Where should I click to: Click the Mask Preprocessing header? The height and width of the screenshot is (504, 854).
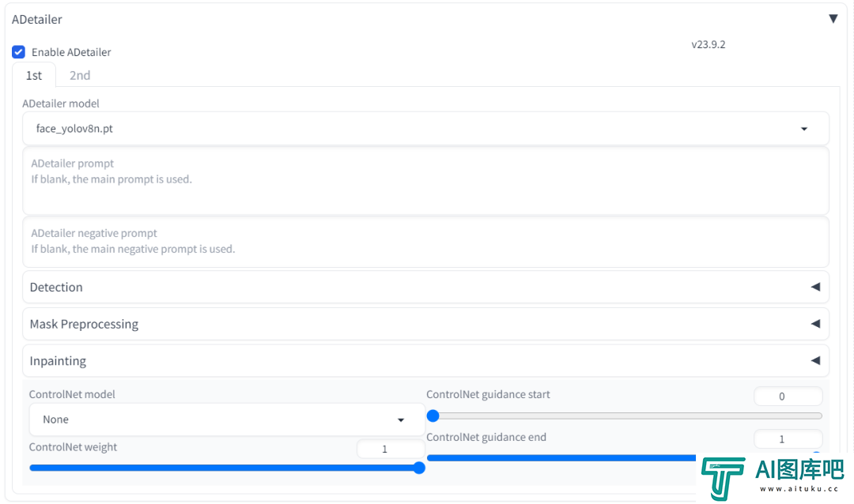click(x=425, y=324)
